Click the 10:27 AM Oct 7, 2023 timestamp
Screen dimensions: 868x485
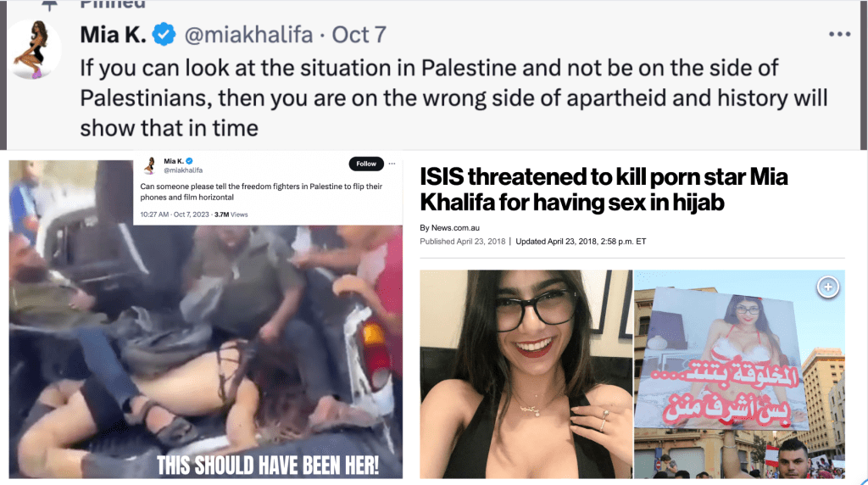(175, 215)
